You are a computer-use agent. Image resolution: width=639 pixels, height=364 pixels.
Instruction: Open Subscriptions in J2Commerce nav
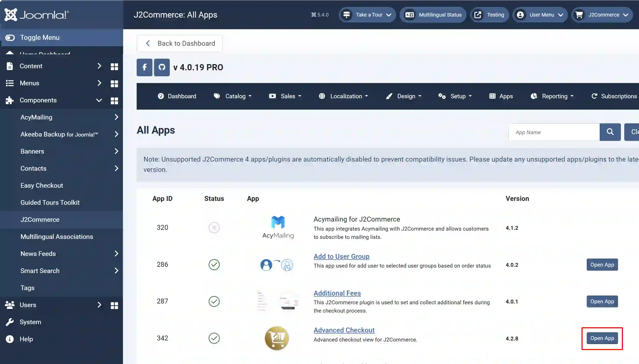pyautogui.click(x=614, y=96)
